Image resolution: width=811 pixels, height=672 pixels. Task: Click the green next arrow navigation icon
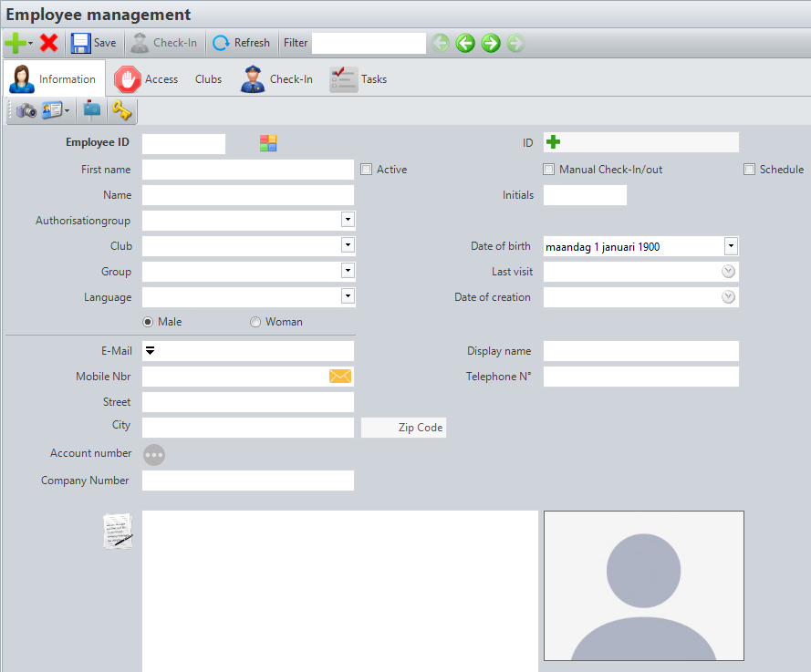(491, 43)
